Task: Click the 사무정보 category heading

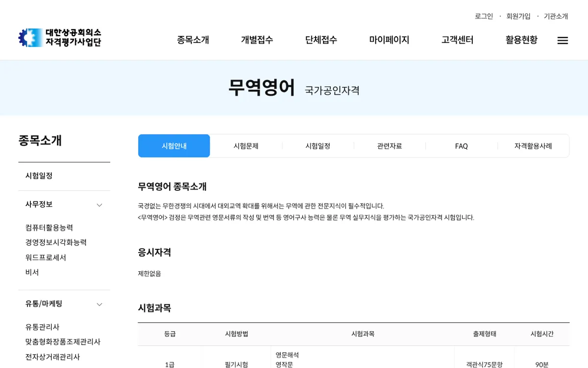Action: [39, 205]
